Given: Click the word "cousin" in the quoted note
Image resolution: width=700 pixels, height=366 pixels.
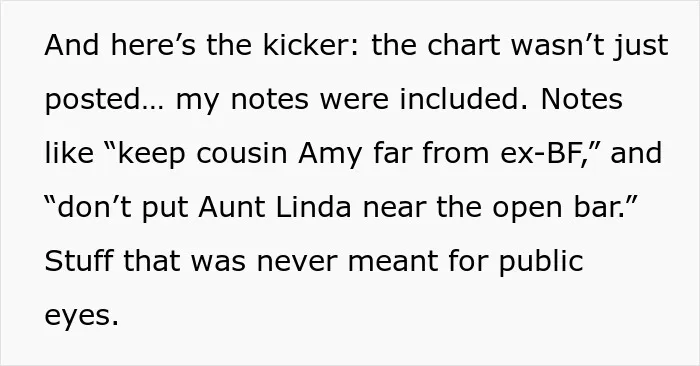Looking at the screenshot, I should [x=242, y=153].
